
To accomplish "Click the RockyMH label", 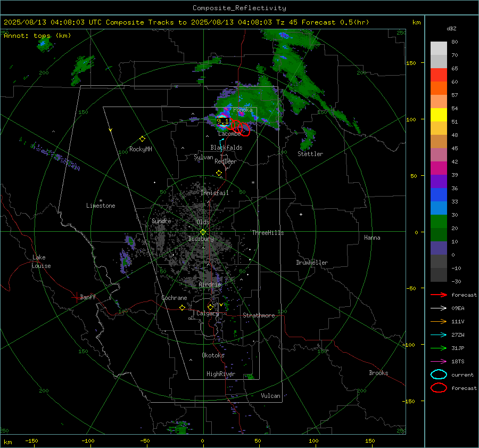I will [x=141, y=149].
